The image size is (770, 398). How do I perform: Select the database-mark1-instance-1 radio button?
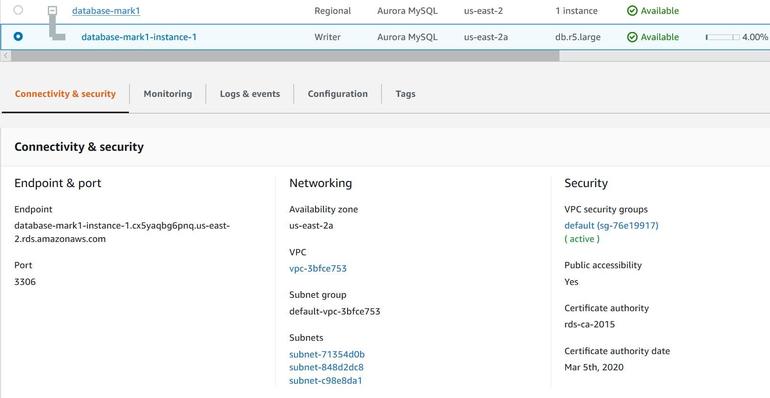(x=18, y=36)
